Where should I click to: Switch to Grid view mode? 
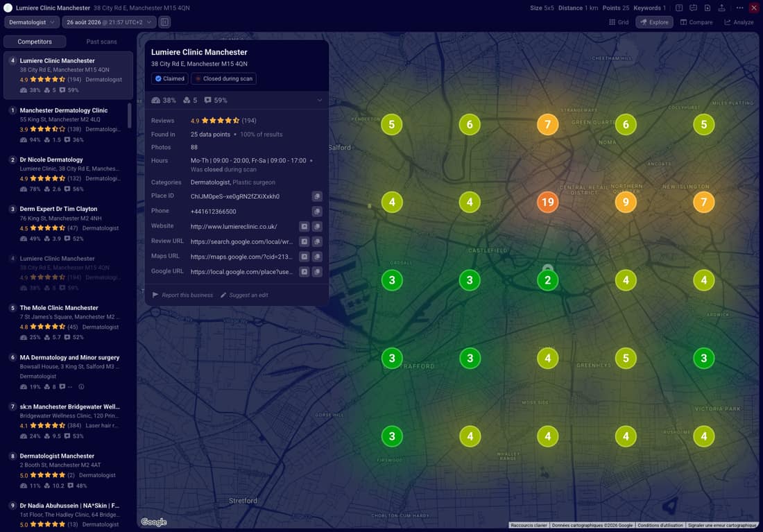(x=619, y=22)
